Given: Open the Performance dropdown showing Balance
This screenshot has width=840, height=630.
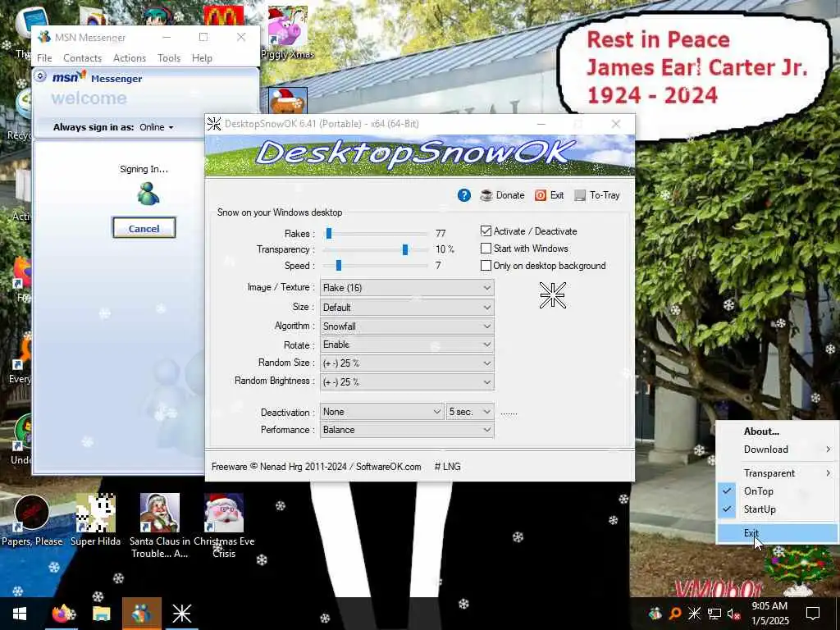Looking at the screenshot, I should pyautogui.click(x=407, y=430).
